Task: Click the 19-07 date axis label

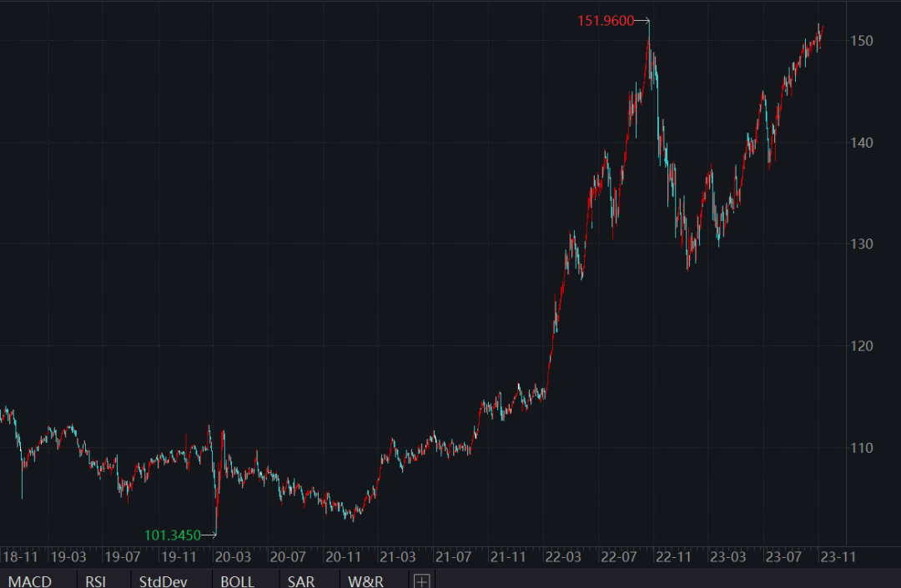Action: pyautogui.click(x=123, y=557)
